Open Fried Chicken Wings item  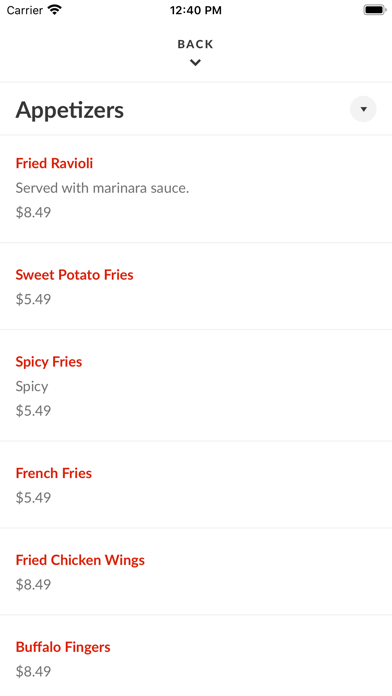tap(196, 572)
